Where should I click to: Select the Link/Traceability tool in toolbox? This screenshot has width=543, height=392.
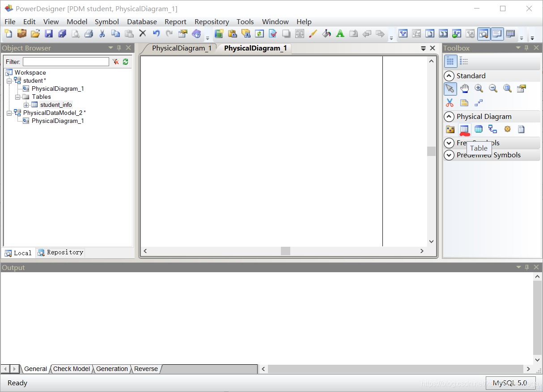coord(479,102)
